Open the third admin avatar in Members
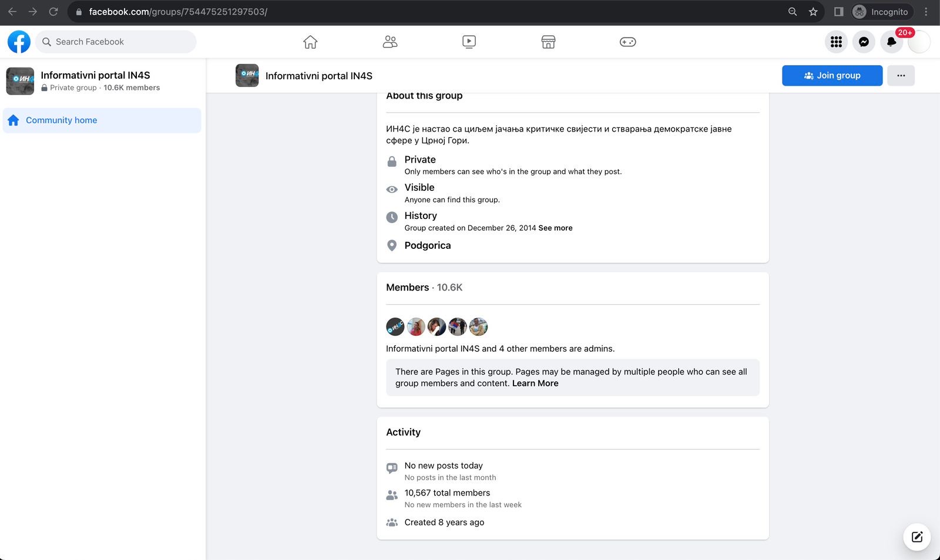 [437, 326]
